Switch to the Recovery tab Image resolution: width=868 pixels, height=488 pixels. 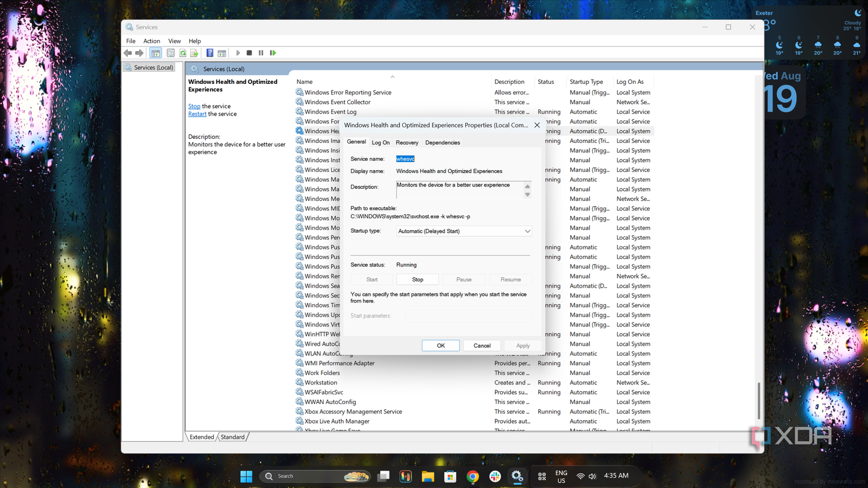click(x=407, y=143)
